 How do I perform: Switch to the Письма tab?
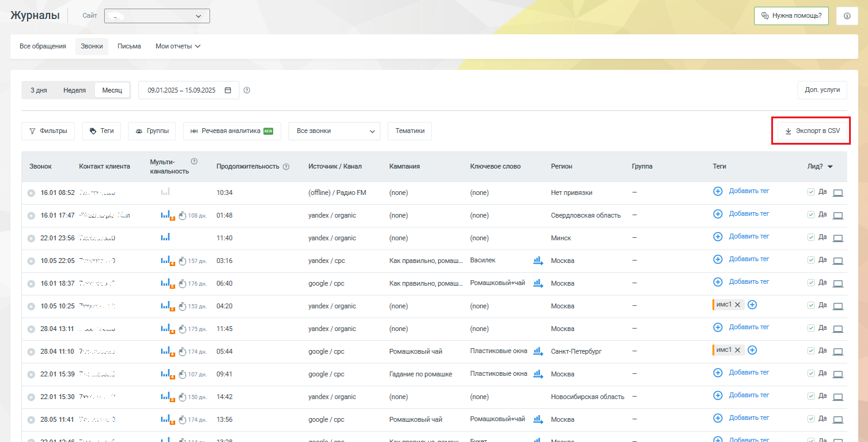129,46
